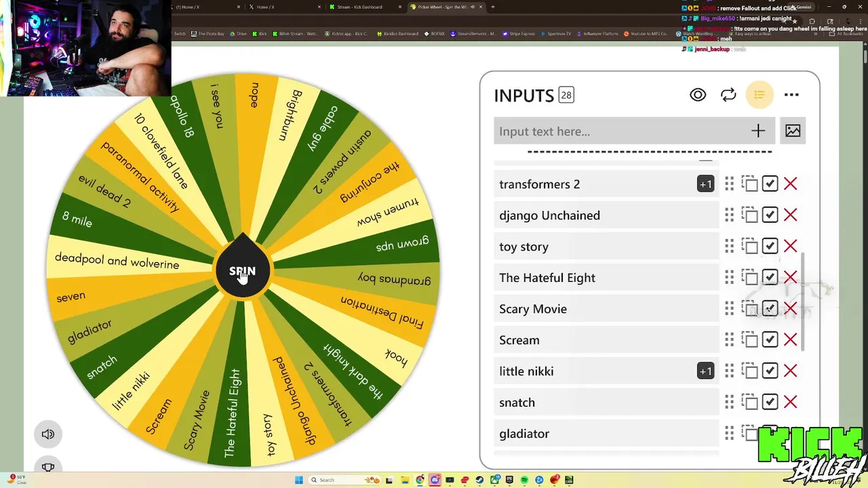Click the '28' inputs count badge
868x488 pixels.
pos(566,95)
